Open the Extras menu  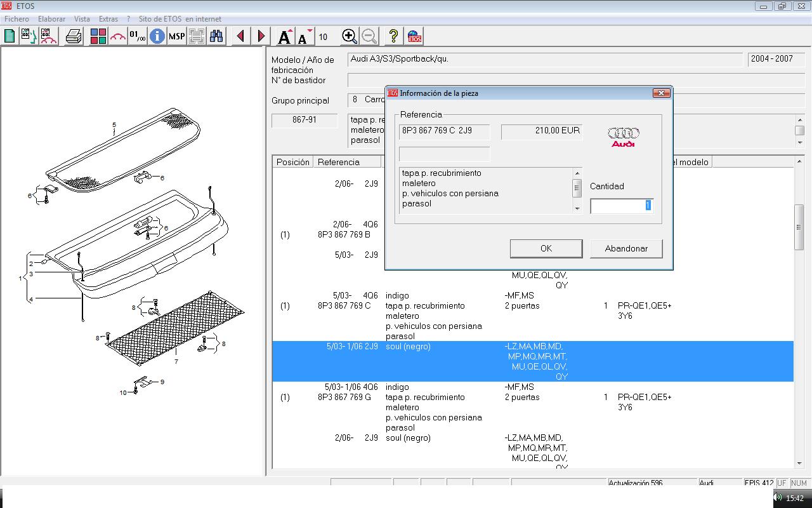pyautogui.click(x=108, y=19)
